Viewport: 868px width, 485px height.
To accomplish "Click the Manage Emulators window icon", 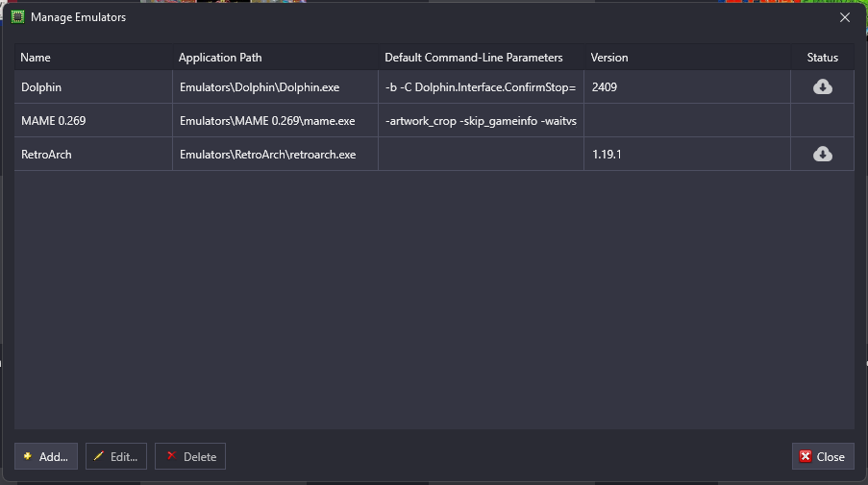I will coord(17,17).
